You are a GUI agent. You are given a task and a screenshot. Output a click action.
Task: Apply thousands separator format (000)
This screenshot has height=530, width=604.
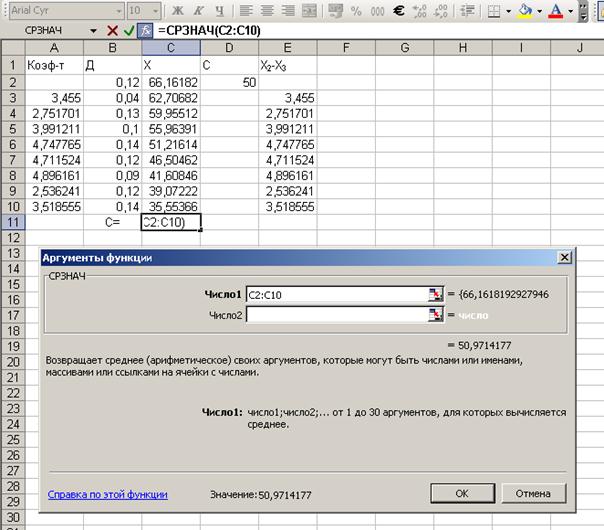(377, 10)
